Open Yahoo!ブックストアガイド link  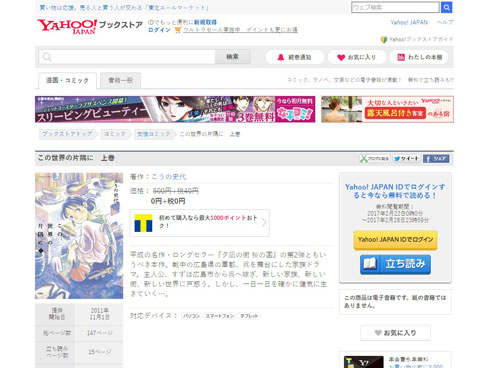tap(417, 39)
